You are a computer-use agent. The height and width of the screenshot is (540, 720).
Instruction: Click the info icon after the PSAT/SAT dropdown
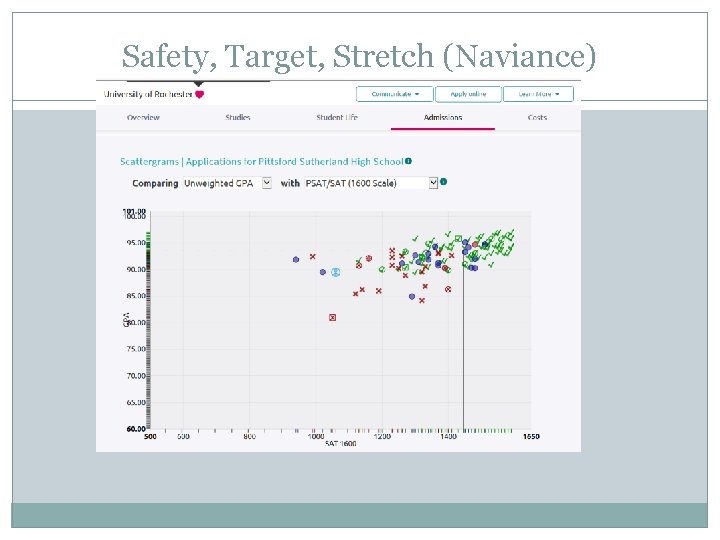444,182
